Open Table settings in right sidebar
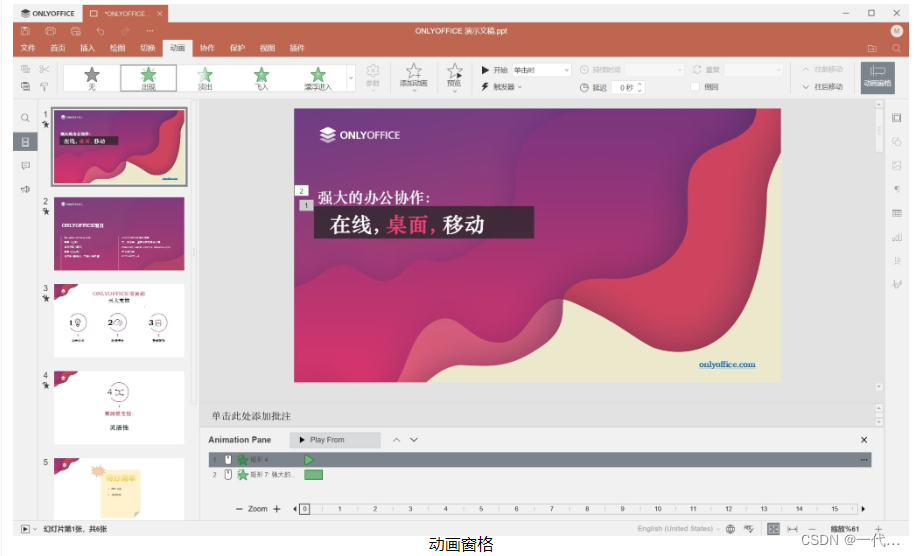The image size is (915, 556). tap(896, 213)
